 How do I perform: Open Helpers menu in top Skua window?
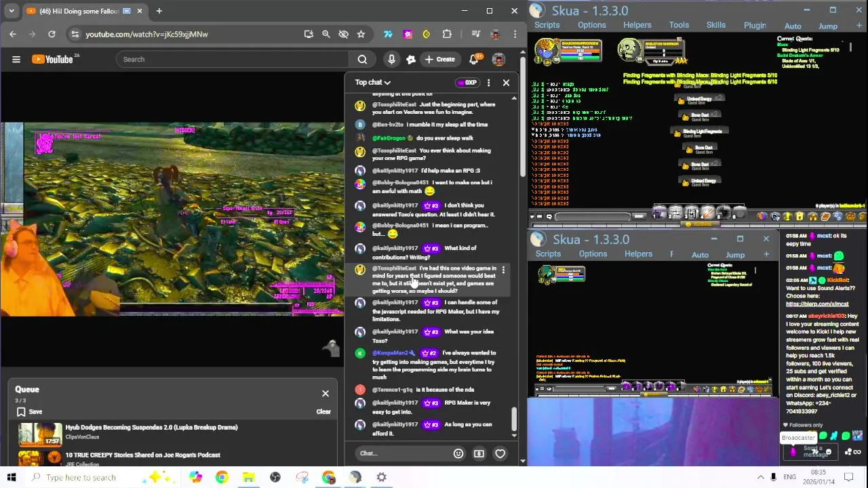pyautogui.click(x=637, y=25)
